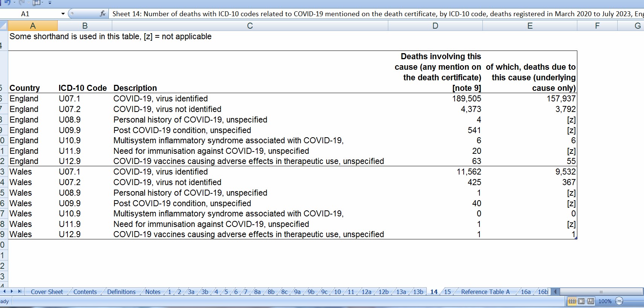Open the Customize Quick Access Toolbar dropdown

[50, 3]
